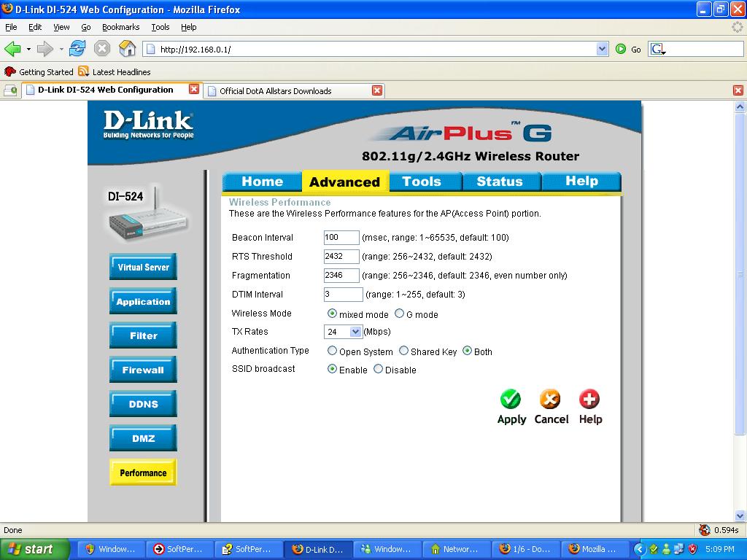Select G mode wireless radio button

[x=399, y=314]
